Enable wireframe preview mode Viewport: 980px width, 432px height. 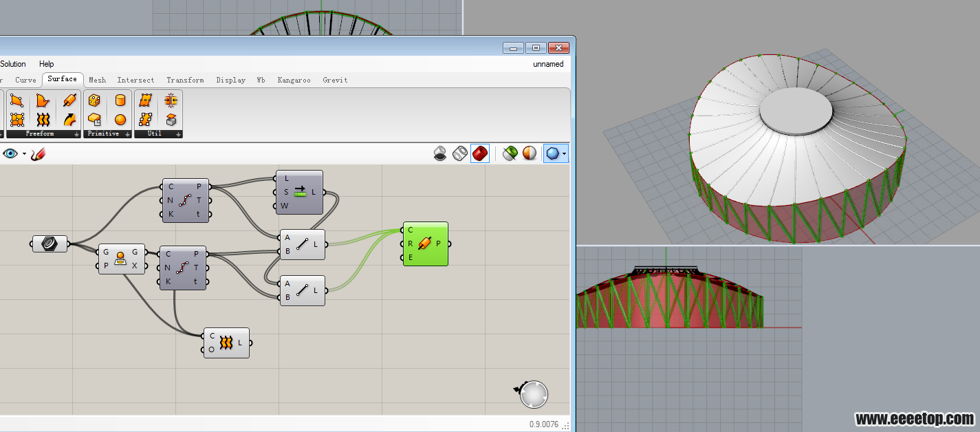point(460,153)
